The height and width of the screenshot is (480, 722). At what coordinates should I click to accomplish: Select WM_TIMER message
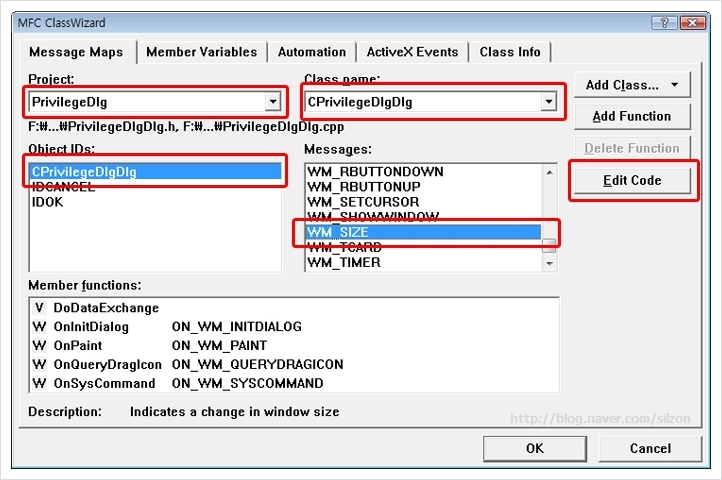click(424, 263)
